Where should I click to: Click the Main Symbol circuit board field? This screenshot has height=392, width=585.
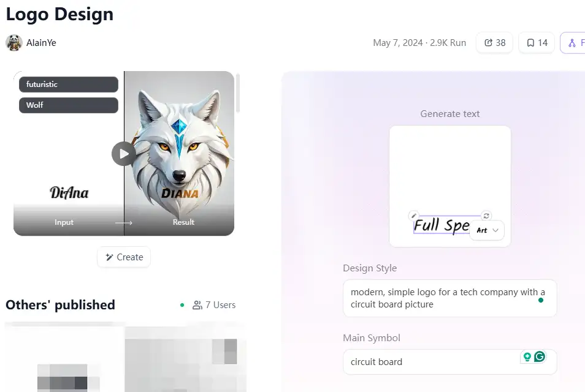pyautogui.click(x=450, y=362)
